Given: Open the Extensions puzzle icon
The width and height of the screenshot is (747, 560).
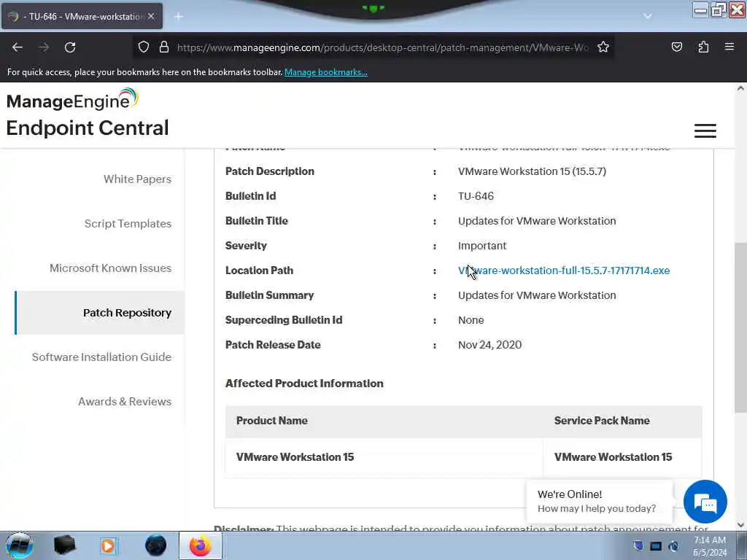Looking at the screenshot, I should click(703, 47).
